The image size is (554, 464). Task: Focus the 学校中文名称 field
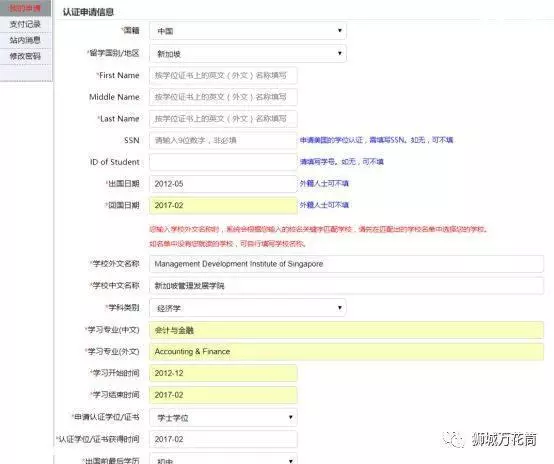point(346,286)
